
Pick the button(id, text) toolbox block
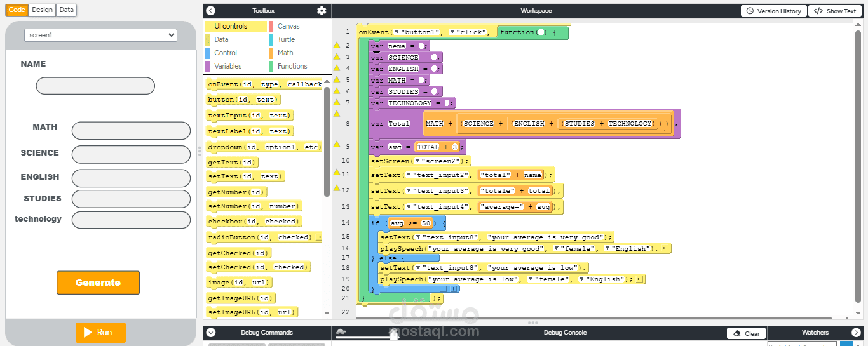(243, 100)
